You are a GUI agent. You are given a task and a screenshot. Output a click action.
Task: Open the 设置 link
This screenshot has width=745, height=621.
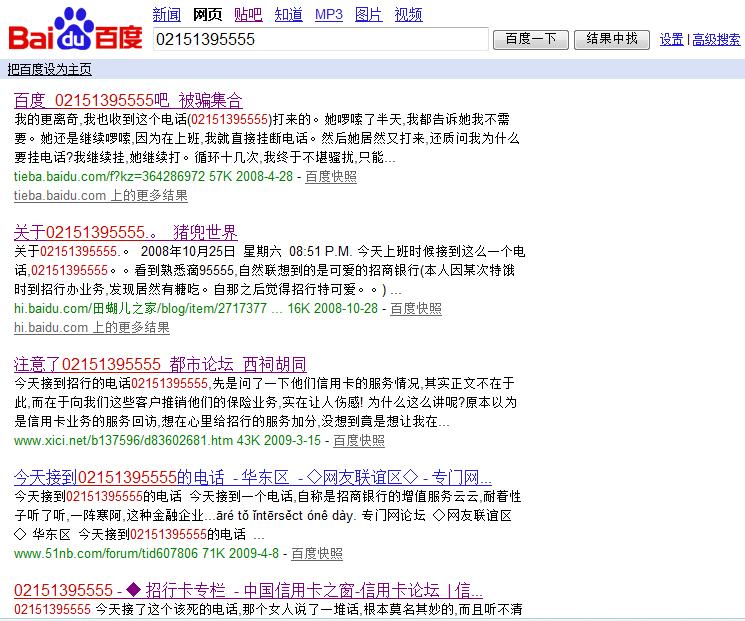pyautogui.click(x=671, y=39)
